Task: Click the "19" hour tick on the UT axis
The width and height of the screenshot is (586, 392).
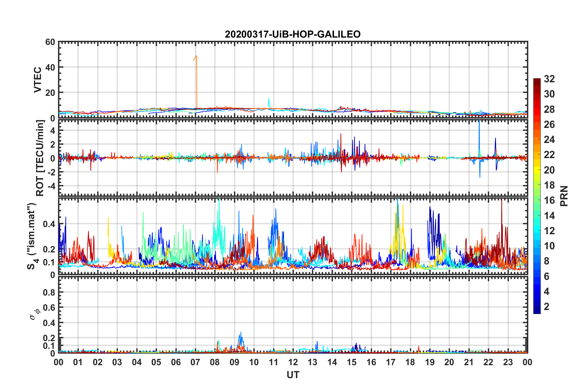Action: (x=430, y=362)
